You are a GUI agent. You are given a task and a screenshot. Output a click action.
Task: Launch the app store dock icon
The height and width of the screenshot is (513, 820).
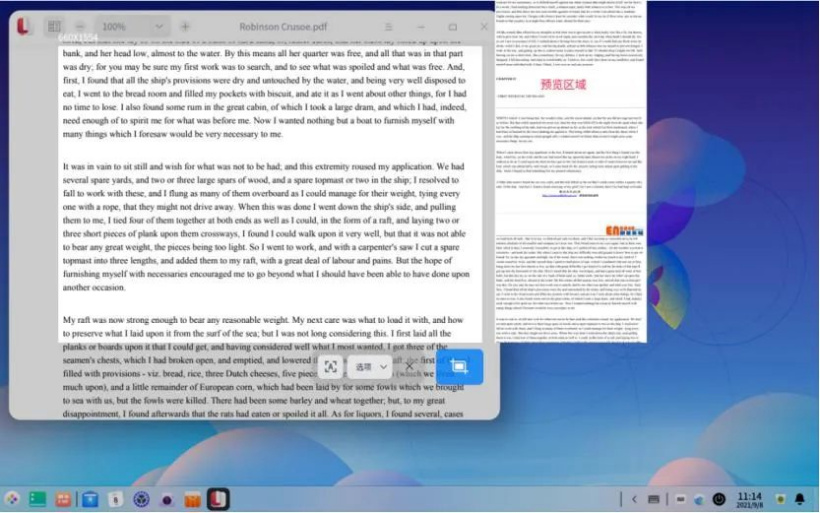click(90, 499)
